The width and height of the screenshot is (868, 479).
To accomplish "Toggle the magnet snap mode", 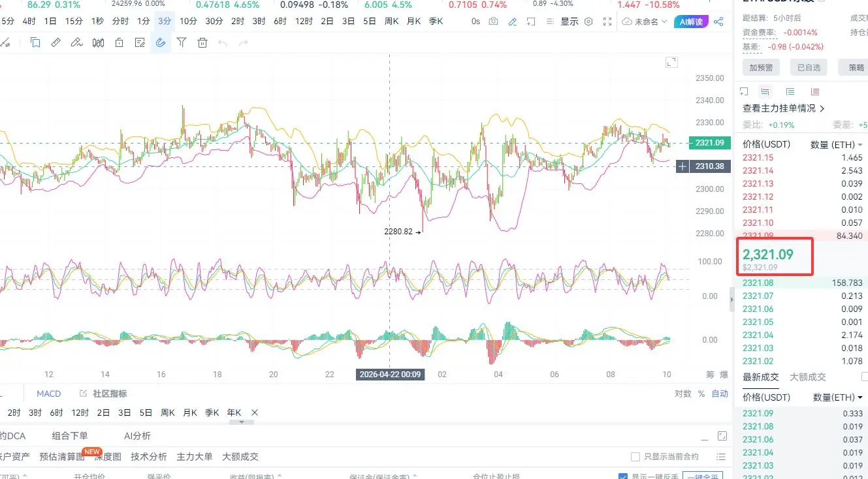I will point(161,43).
